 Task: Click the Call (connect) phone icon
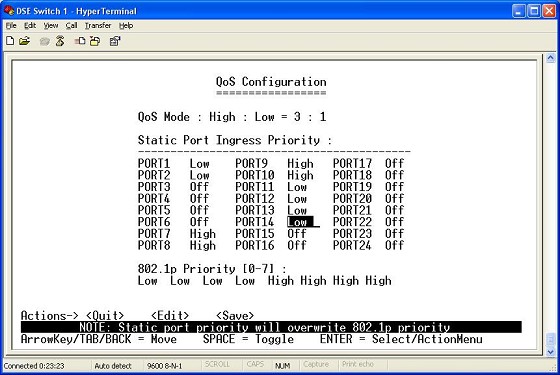45,41
